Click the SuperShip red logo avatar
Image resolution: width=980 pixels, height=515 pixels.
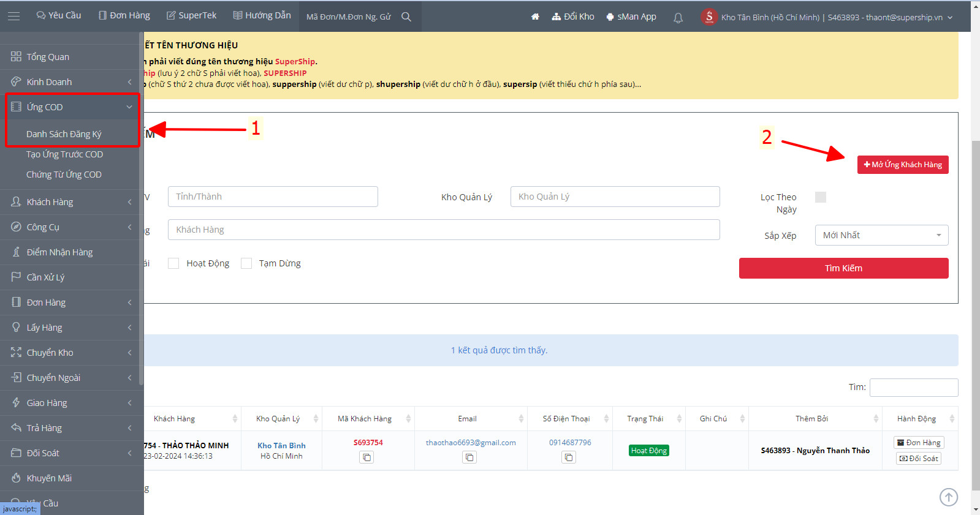[x=709, y=17]
